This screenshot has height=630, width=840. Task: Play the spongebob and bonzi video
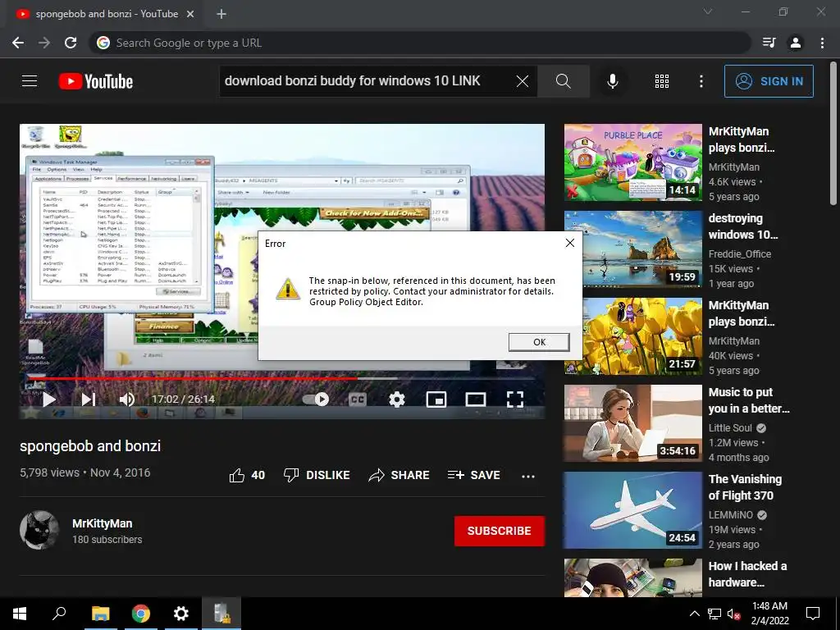coord(48,399)
